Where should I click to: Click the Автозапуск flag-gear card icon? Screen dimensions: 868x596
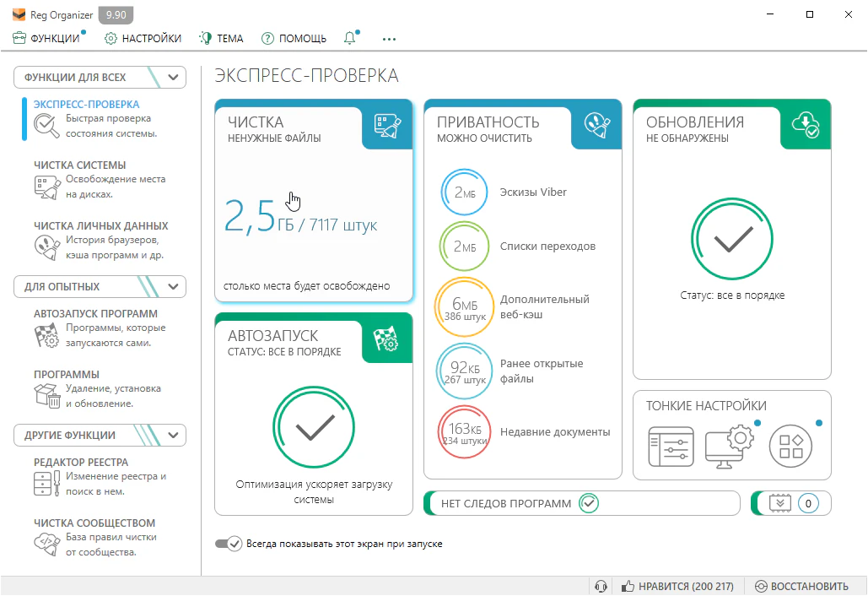coord(388,339)
